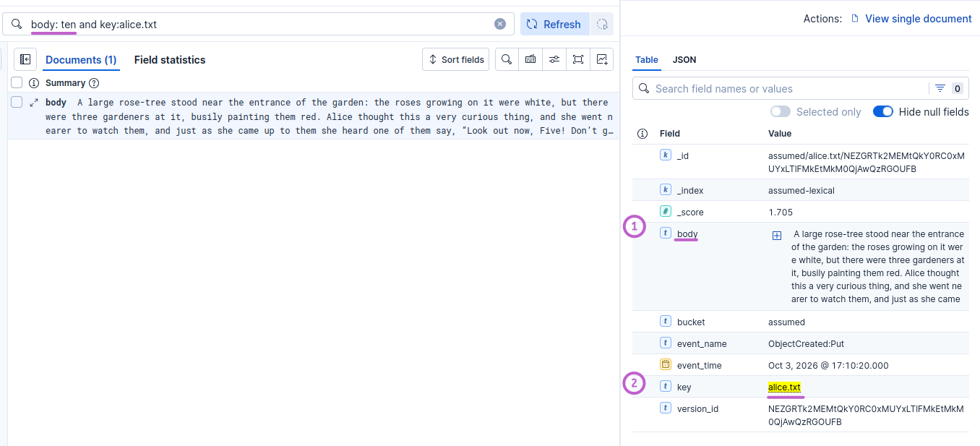Expand the body value with plus icon
Screen dimensions: 980x446
pyautogui.click(x=777, y=236)
